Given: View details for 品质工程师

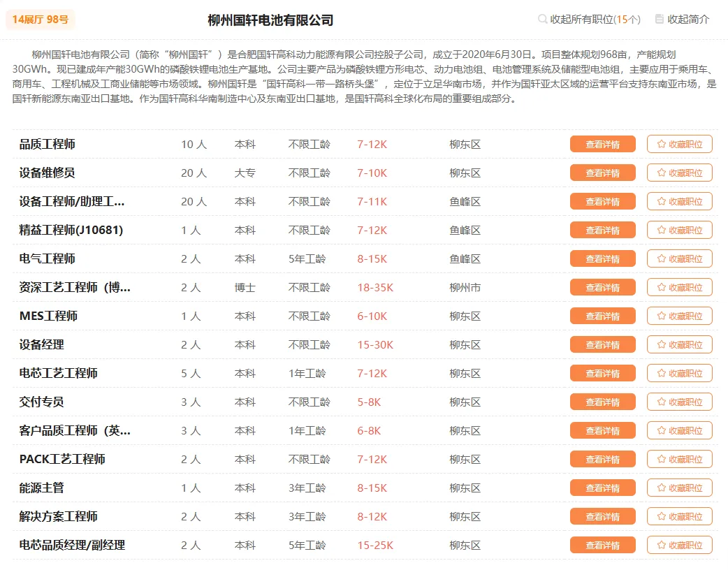Looking at the screenshot, I should 603,145.
